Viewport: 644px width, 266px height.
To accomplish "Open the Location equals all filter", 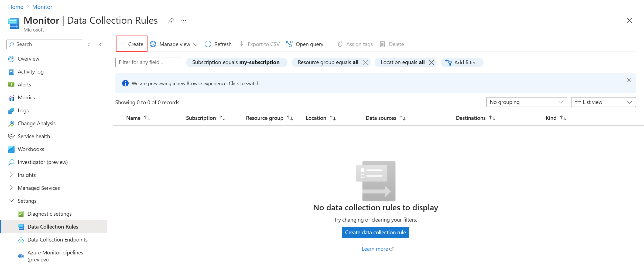I will coord(403,62).
